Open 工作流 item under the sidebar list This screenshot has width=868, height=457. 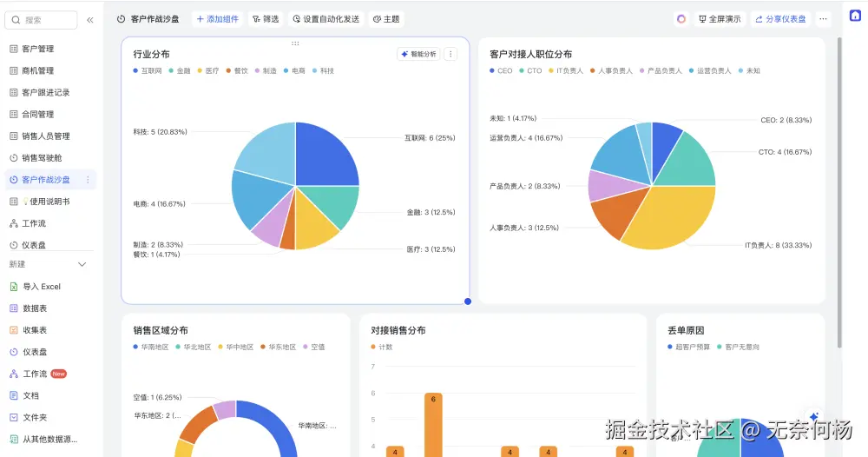pyautogui.click(x=33, y=223)
